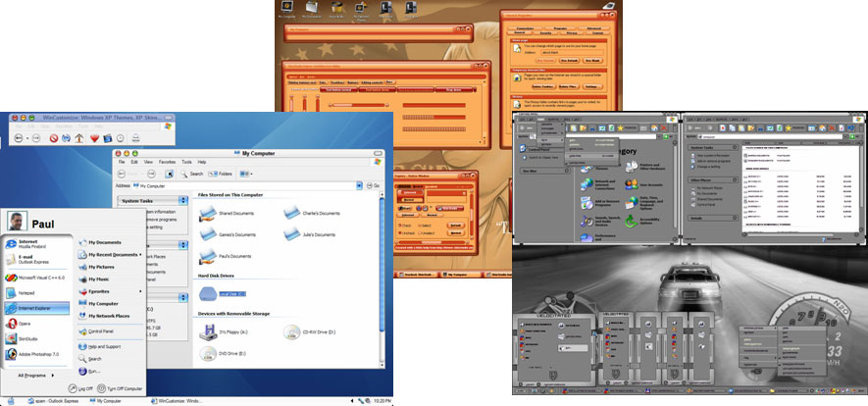Screen dimensions: 868x406
Task: Expand the Address bar dropdown in My Computer
Action: click(359, 186)
